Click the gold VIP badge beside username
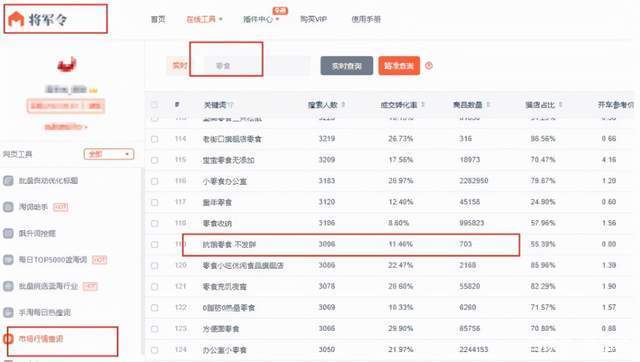Screen dimensions: 640x362 (x=93, y=90)
